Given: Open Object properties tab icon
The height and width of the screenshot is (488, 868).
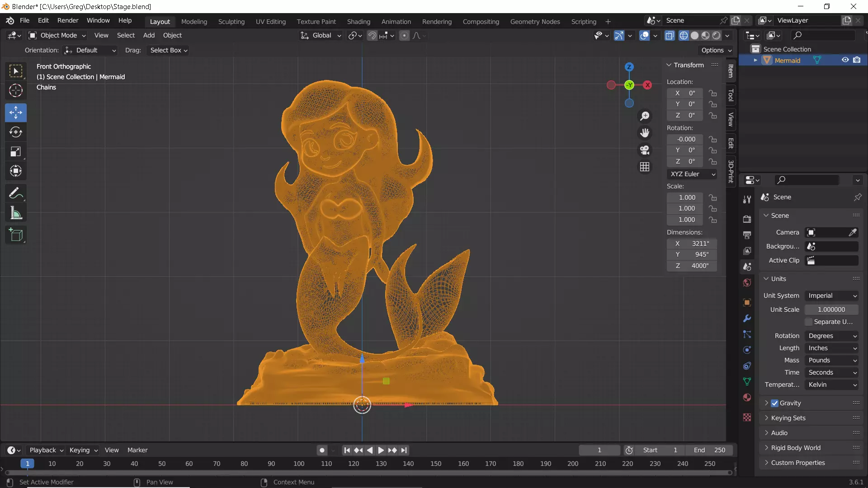Looking at the screenshot, I should click(x=747, y=302).
